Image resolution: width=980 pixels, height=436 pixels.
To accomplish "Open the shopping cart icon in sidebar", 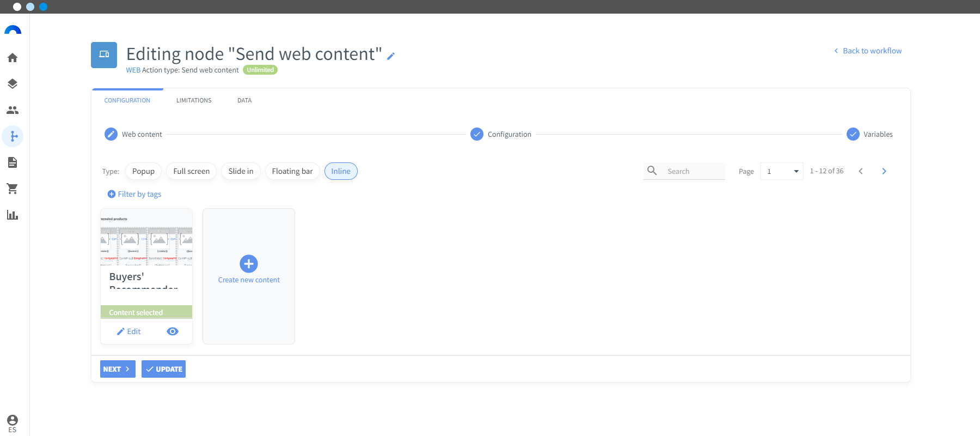I will pos(13,189).
